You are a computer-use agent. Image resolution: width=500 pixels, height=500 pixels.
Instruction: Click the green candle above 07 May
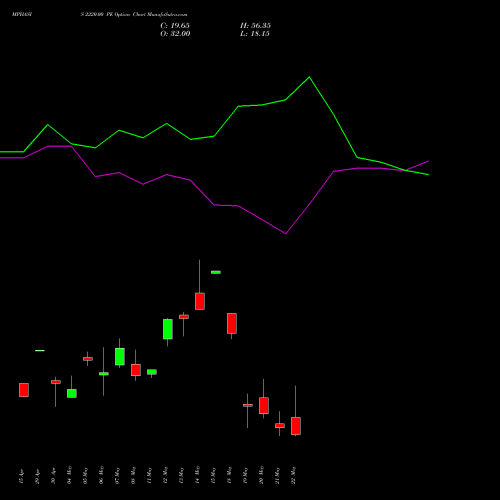pyautogui.click(x=120, y=357)
